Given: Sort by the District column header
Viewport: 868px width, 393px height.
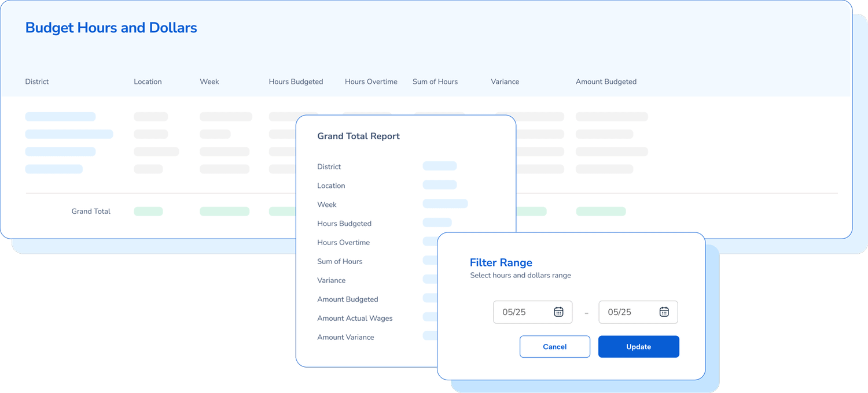Looking at the screenshot, I should point(37,81).
